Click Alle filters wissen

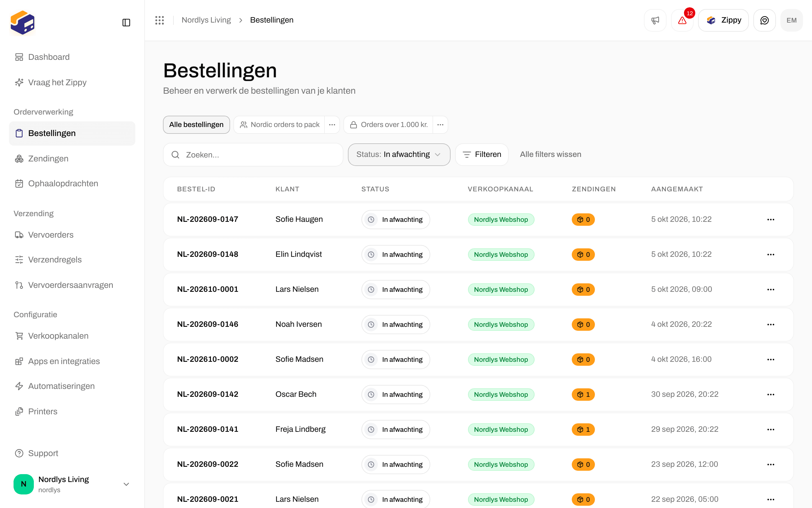tap(551, 155)
